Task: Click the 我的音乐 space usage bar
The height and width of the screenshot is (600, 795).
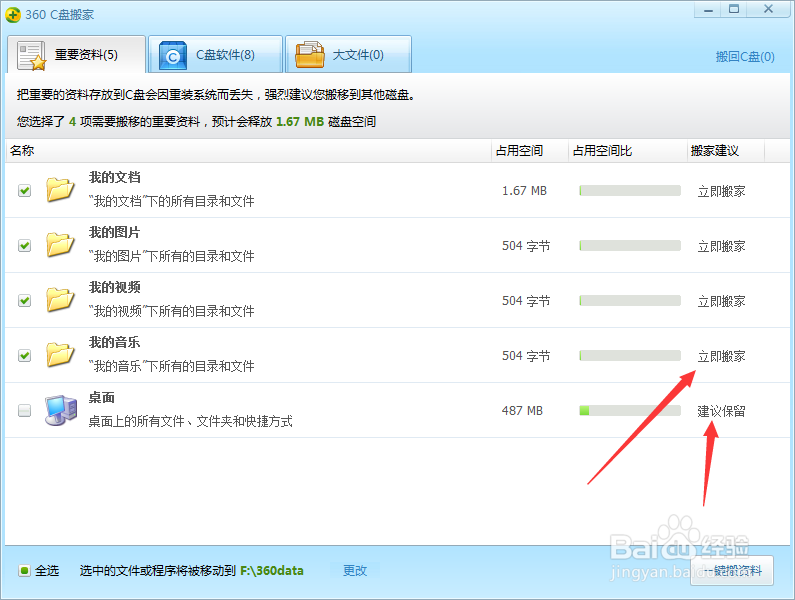Action: [x=630, y=356]
